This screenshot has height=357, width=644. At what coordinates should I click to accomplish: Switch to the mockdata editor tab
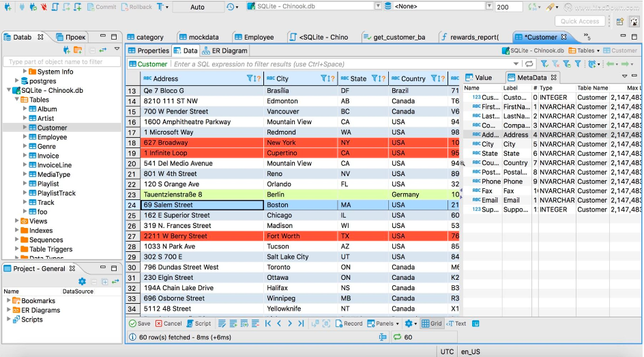(199, 37)
